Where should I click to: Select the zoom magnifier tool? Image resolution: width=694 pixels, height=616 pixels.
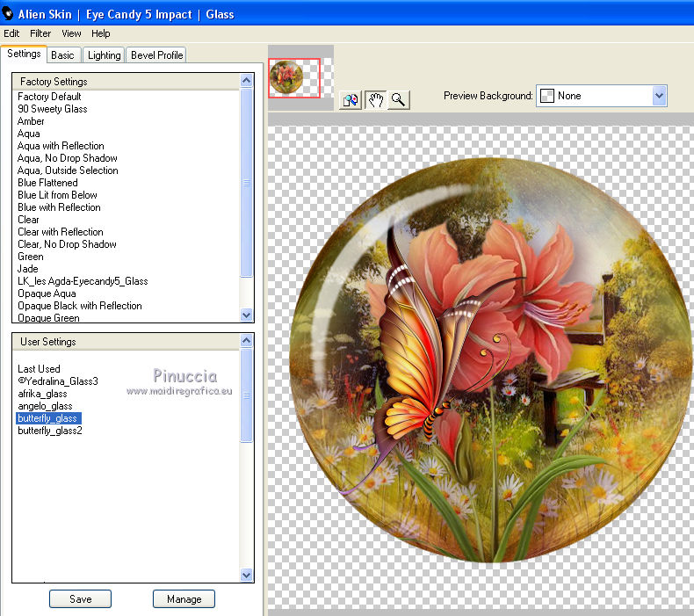pos(398,99)
